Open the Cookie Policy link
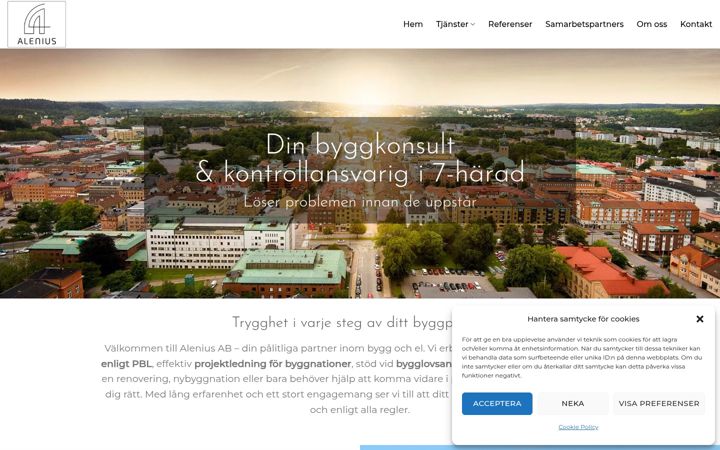 [578, 427]
